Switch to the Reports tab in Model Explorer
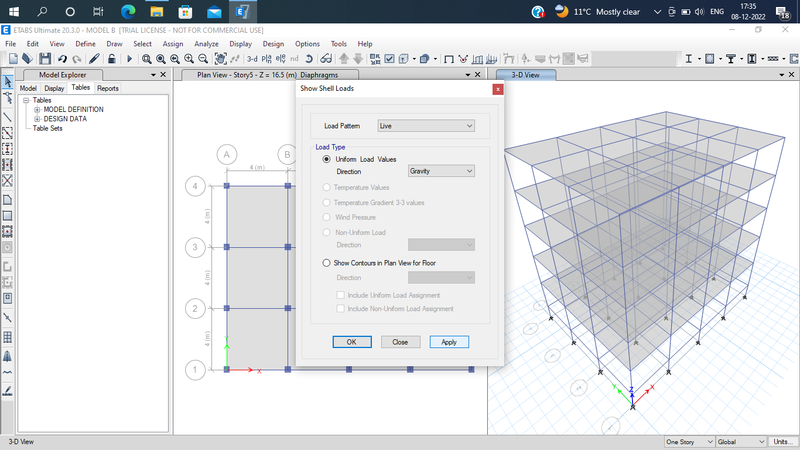This screenshot has width=800, height=450. [x=108, y=88]
